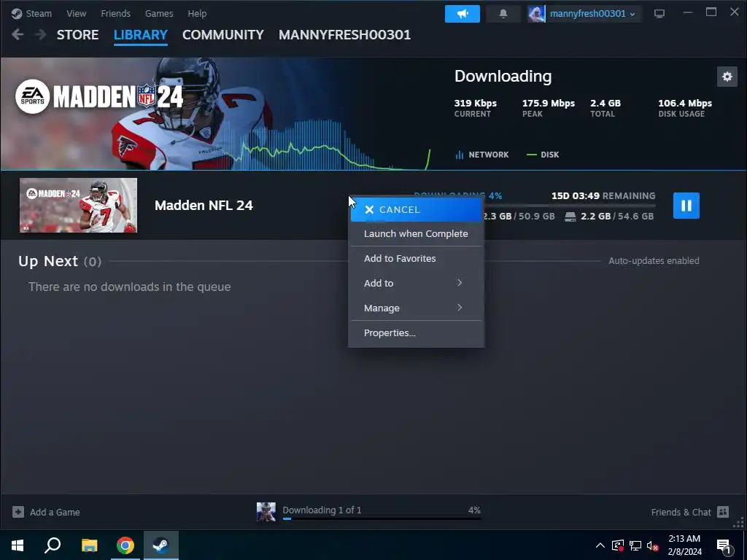Screen dimensions: 747x560
Task: Go back with the left arrow
Action: (x=18, y=34)
